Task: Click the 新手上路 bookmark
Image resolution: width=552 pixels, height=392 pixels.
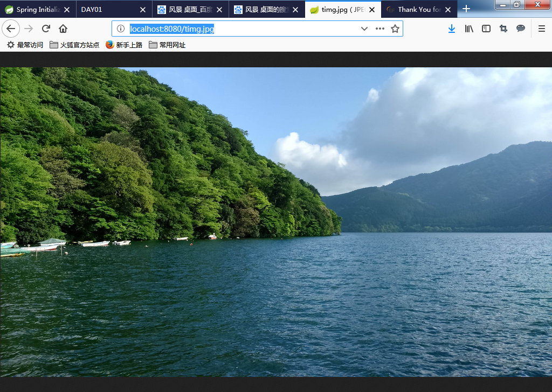Action: 124,45
